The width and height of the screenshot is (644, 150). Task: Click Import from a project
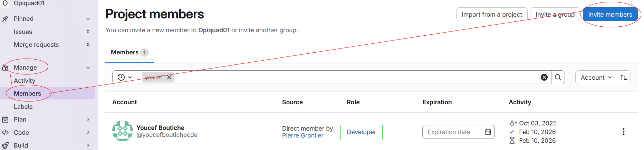[491, 15]
